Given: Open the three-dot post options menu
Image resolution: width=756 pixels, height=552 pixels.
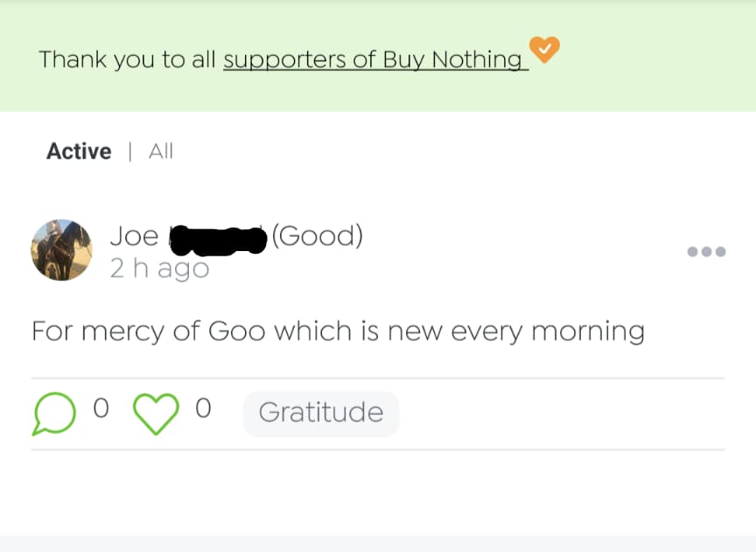Looking at the screenshot, I should pos(706,251).
